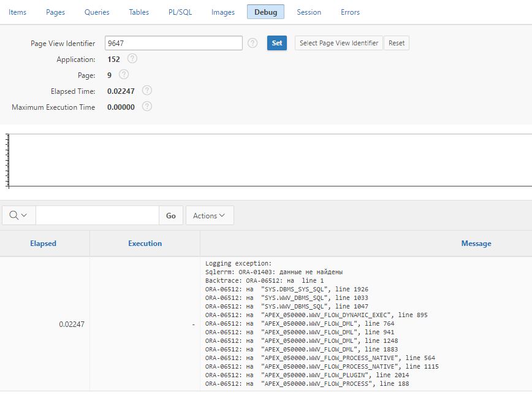
Task: Click the blue Set button
Action: [x=277, y=43]
